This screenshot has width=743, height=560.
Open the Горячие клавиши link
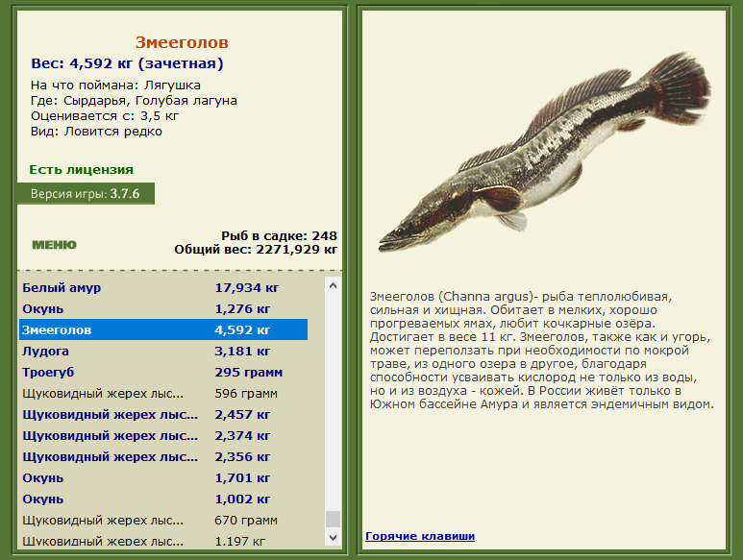pos(420,536)
